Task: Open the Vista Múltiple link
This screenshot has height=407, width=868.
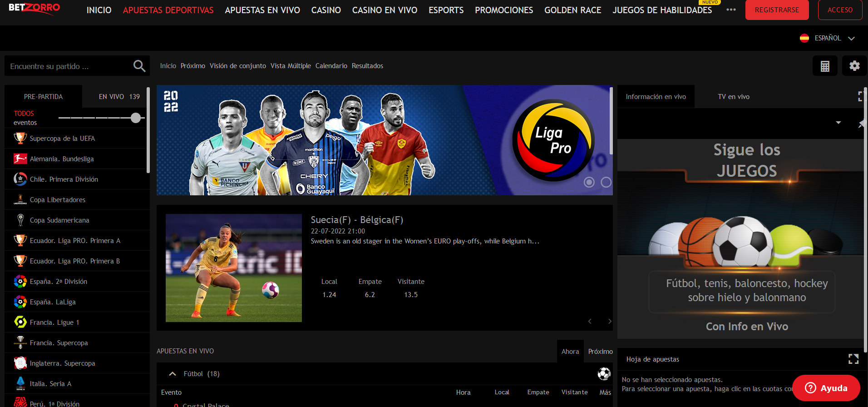Action: coord(291,66)
